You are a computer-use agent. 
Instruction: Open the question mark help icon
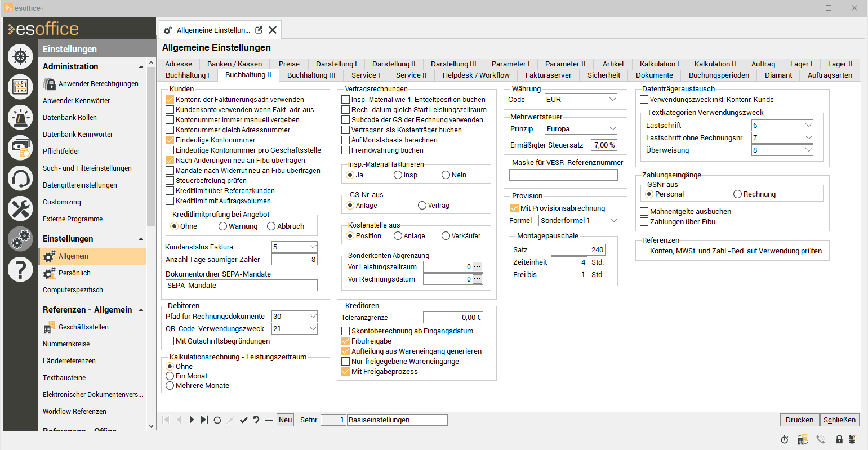click(20, 270)
